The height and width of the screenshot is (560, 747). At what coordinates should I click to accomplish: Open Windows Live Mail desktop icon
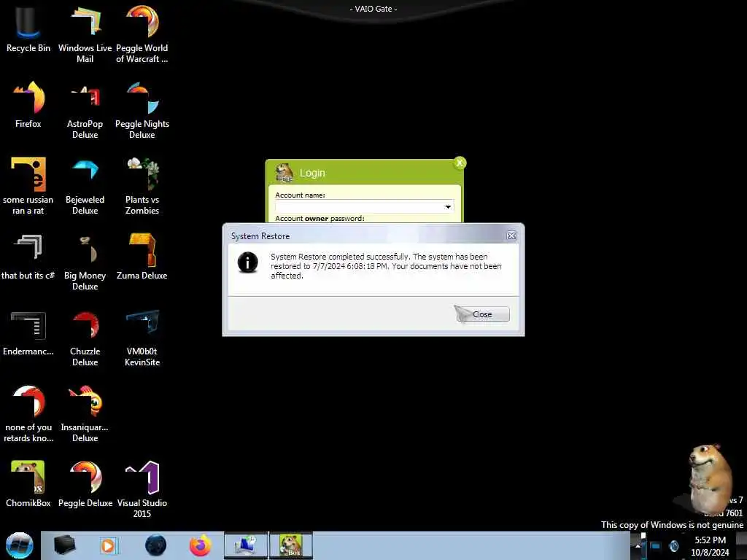85,34
